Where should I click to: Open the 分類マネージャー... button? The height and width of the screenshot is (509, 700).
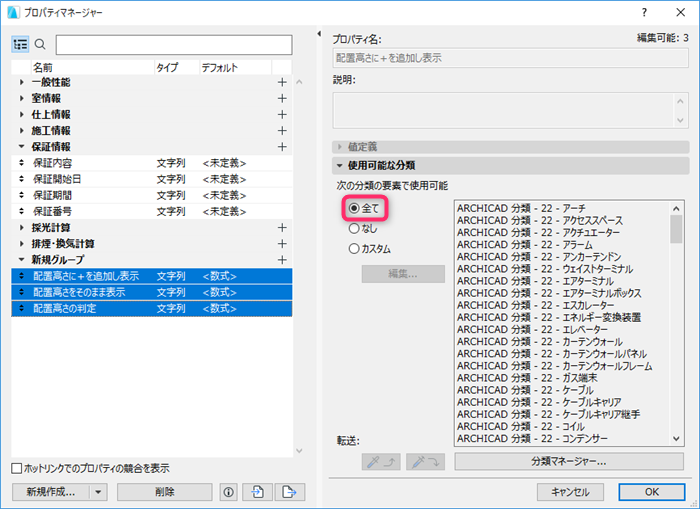tap(569, 462)
